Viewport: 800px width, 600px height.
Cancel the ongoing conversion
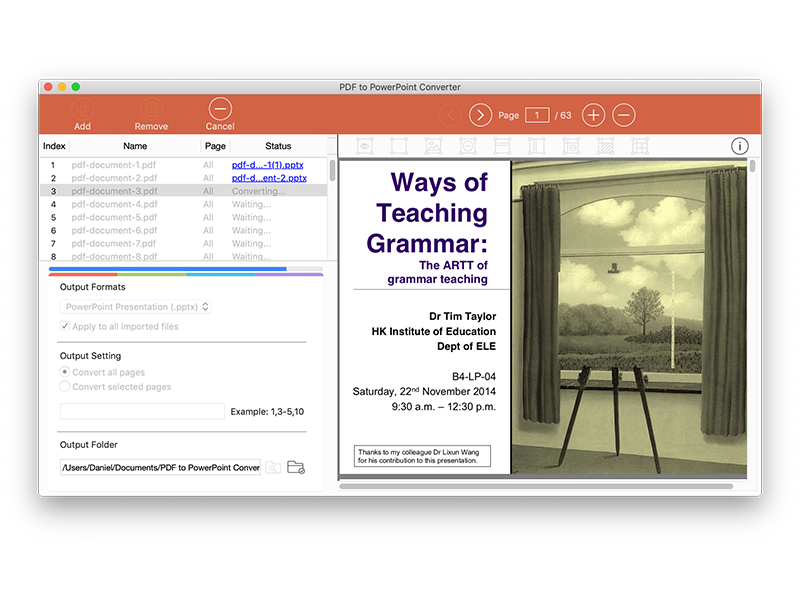coord(220,109)
